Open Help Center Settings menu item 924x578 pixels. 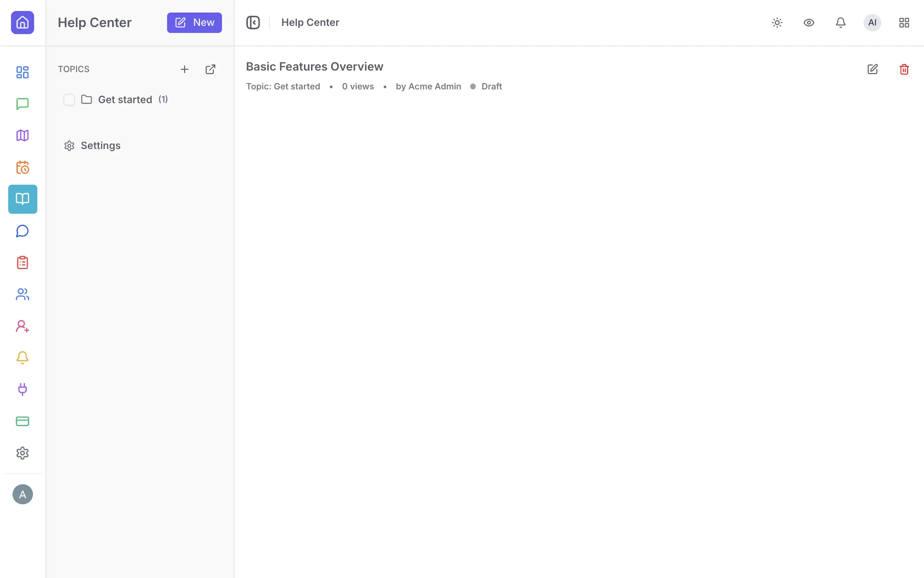tap(100, 145)
